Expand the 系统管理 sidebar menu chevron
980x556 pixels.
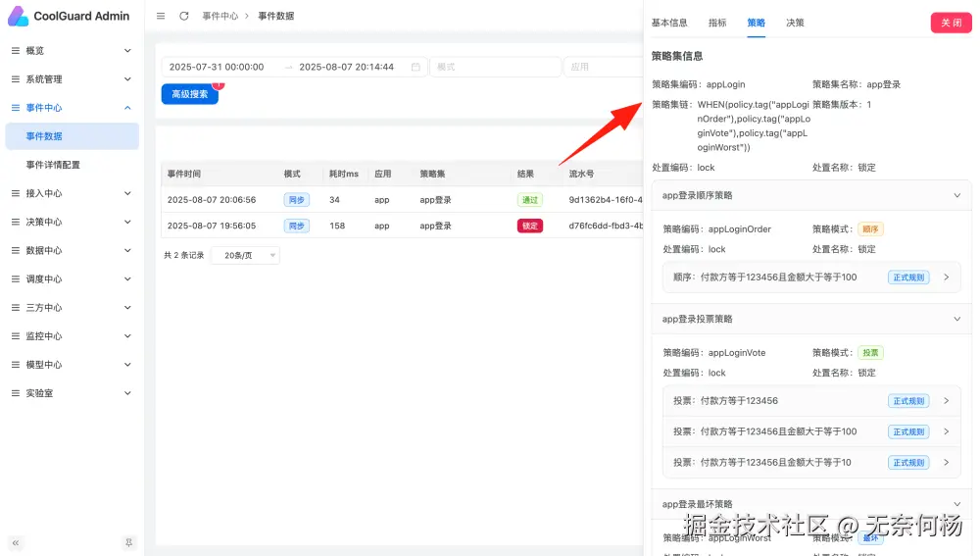pyautogui.click(x=127, y=79)
